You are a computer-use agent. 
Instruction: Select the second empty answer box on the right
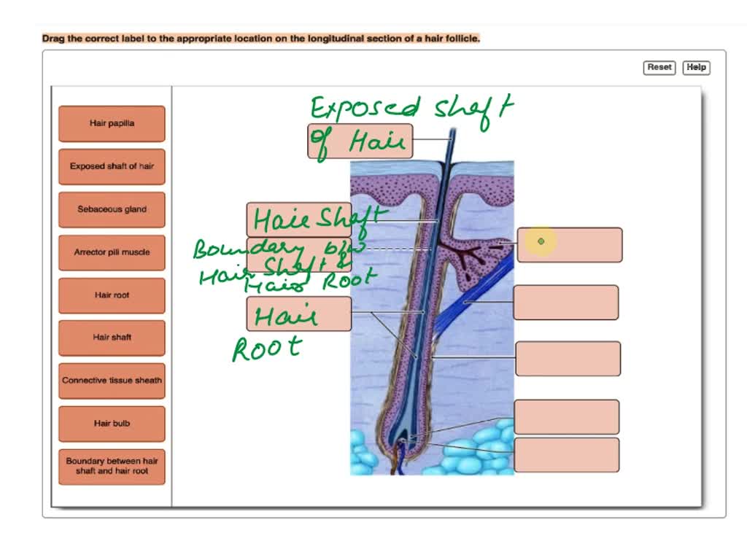(x=566, y=302)
